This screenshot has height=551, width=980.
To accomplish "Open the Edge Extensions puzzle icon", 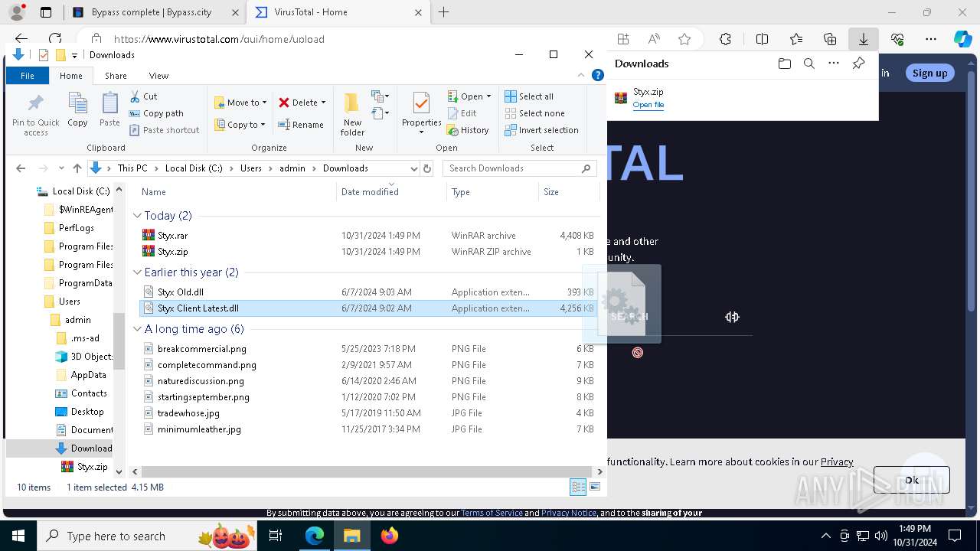I will coord(725,39).
